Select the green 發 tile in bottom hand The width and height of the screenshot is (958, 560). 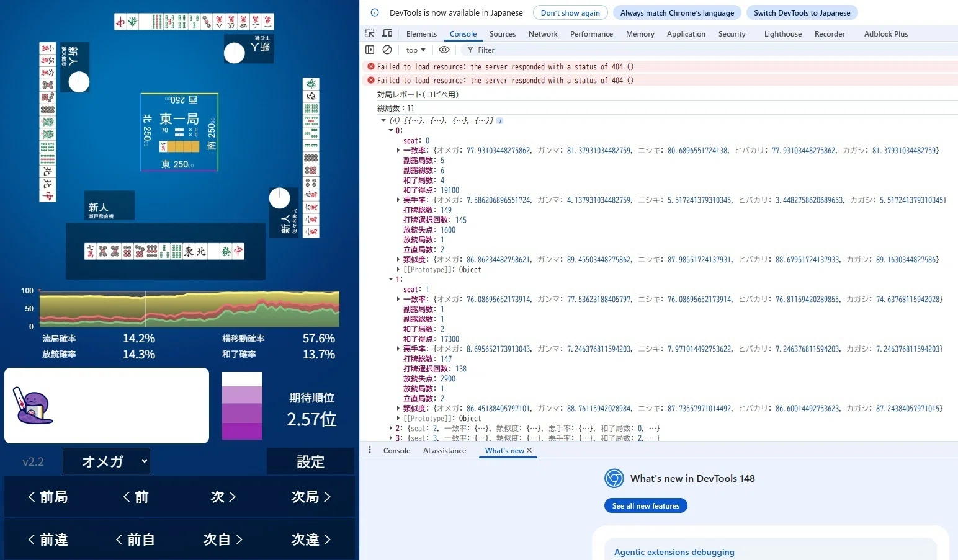(226, 251)
